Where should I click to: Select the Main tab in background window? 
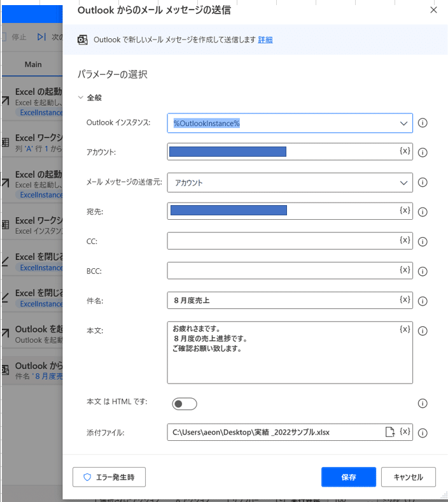[x=33, y=65]
